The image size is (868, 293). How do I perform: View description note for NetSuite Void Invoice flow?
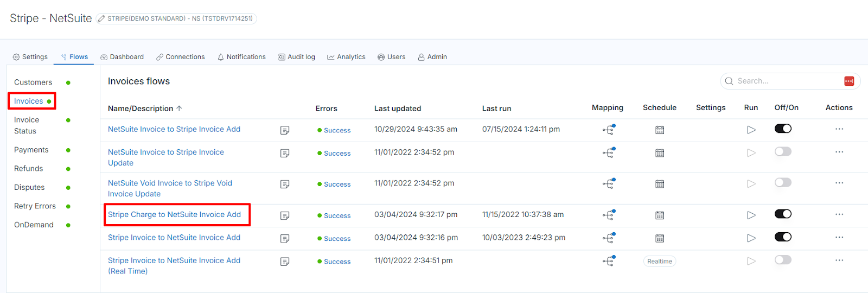285,184
